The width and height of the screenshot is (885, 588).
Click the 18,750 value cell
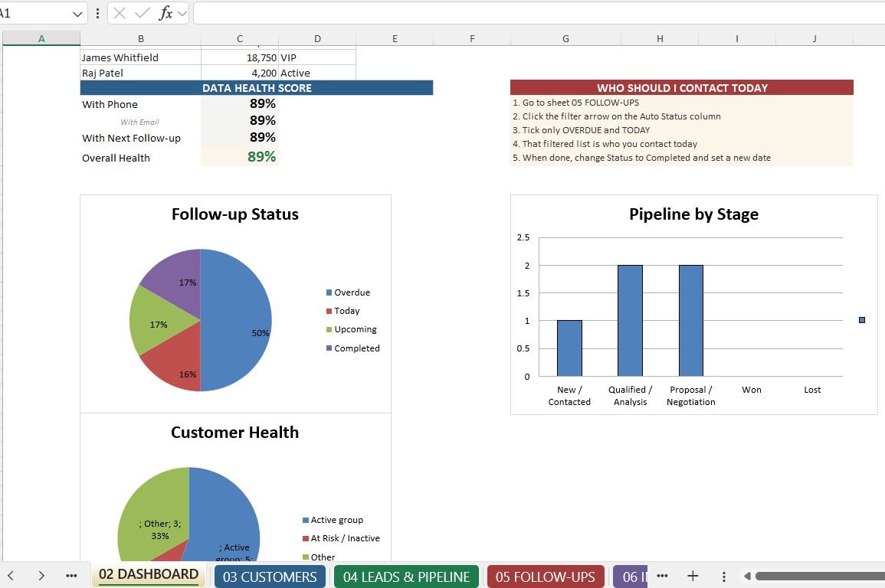coord(240,57)
